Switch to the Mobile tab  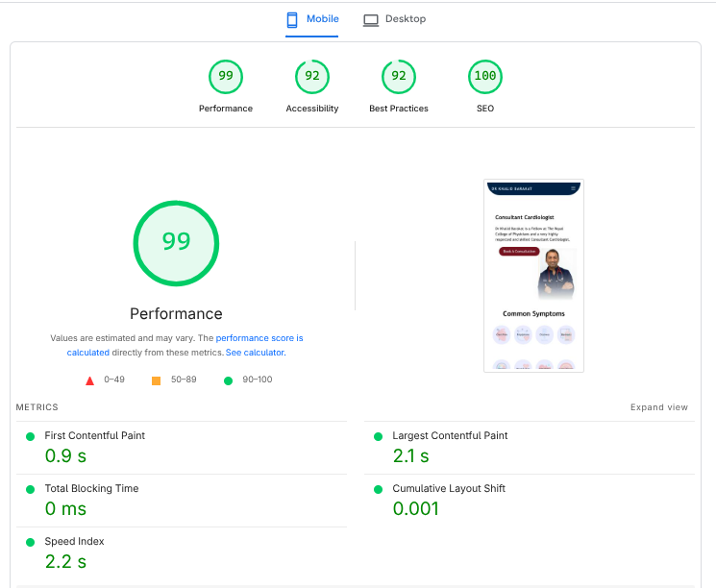click(312, 19)
